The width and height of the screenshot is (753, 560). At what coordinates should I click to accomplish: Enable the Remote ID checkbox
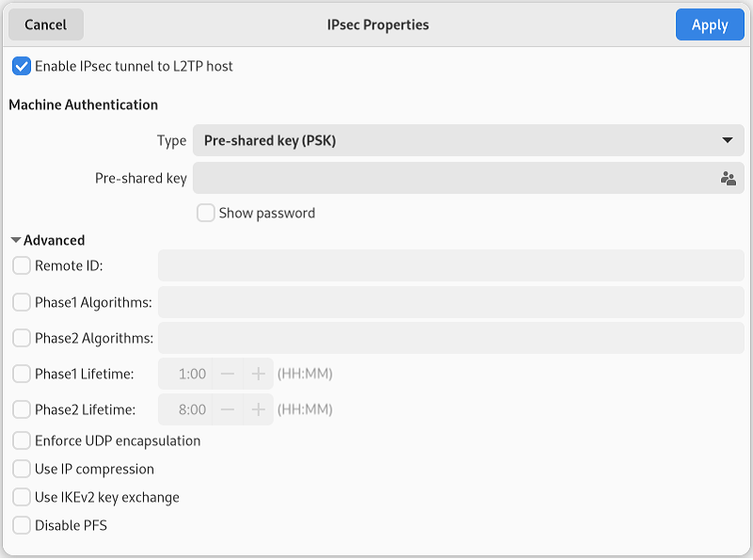(22, 265)
